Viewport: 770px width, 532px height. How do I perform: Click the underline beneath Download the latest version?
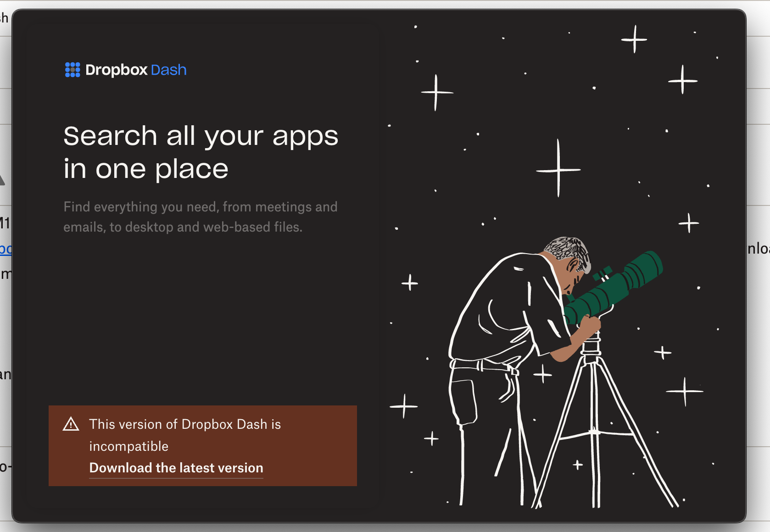(176, 478)
